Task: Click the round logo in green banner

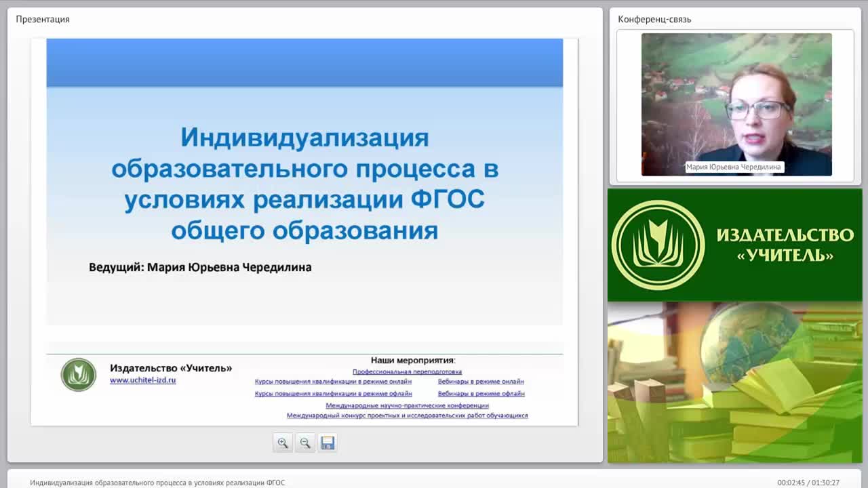Action: (x=658, y=245)
